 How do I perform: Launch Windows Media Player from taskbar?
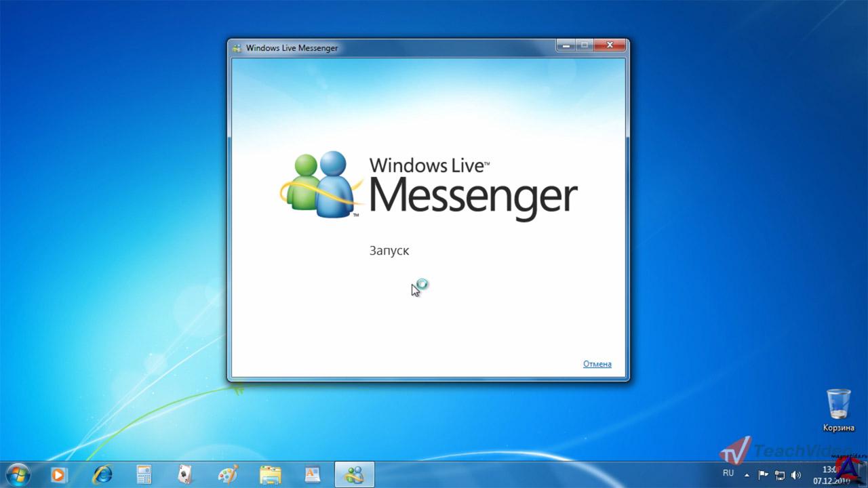pyautogui.click(x=60, y=474)
